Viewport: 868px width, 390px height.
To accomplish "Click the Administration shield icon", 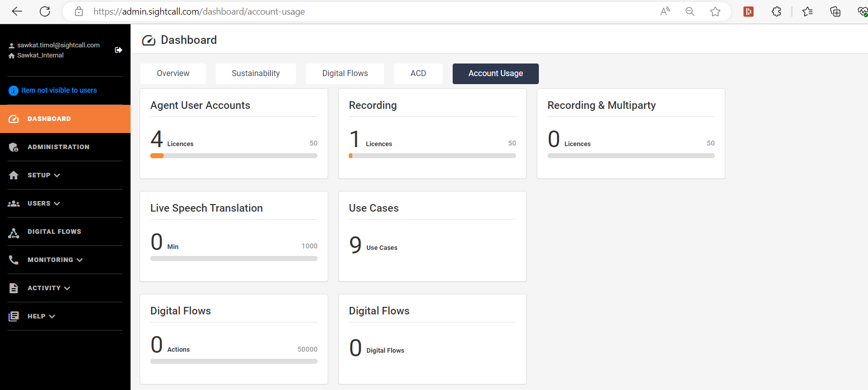I will pyautogui.click(x=14, y=147).
